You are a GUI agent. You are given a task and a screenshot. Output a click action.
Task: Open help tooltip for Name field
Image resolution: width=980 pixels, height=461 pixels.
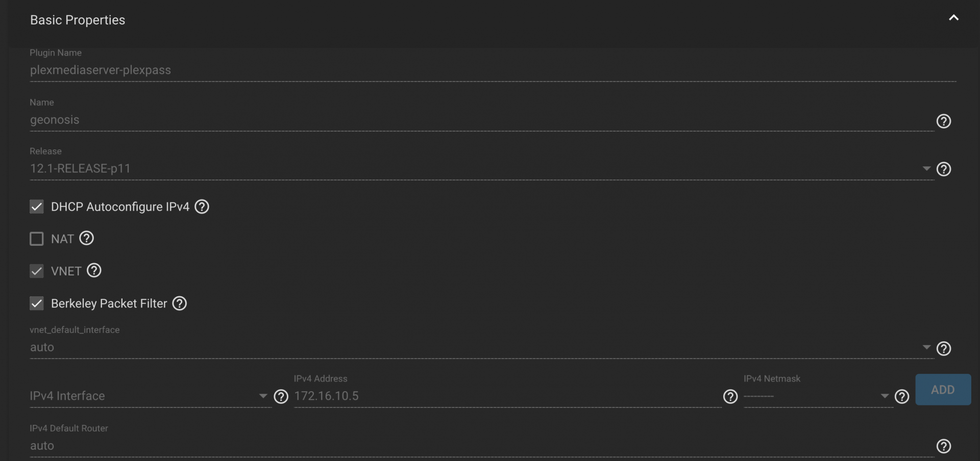(x=943, y=121)
